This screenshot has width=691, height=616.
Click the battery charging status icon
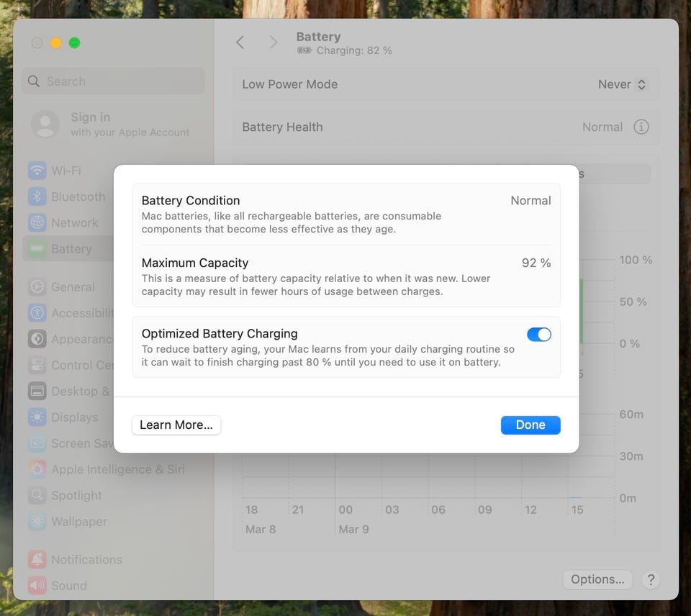coord(304,50)
